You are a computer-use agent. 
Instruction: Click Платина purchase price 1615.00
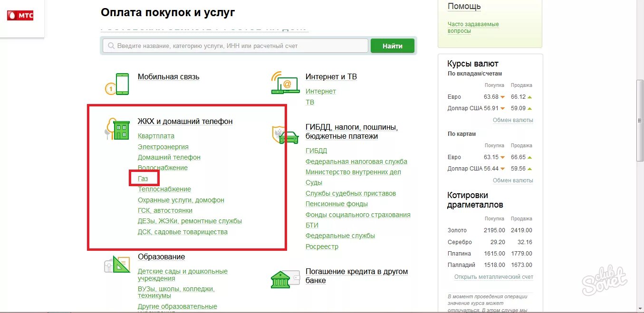click(494, 254)
